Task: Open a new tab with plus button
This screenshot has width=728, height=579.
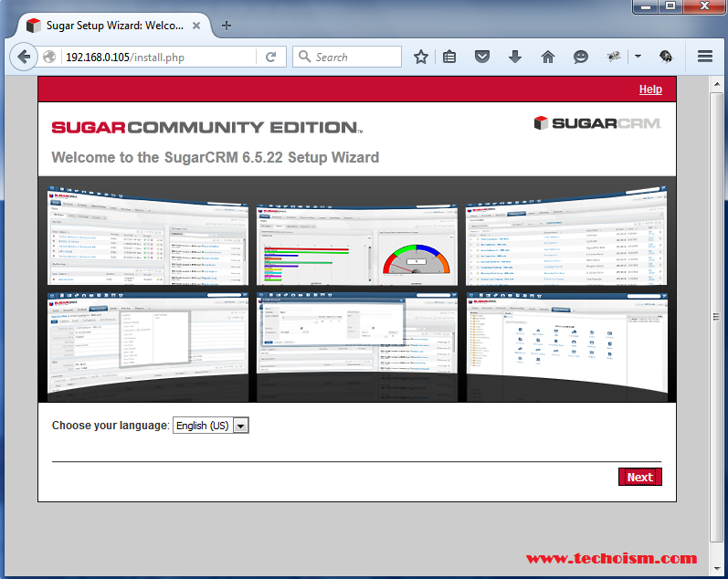Action: [x=227, y=26]
